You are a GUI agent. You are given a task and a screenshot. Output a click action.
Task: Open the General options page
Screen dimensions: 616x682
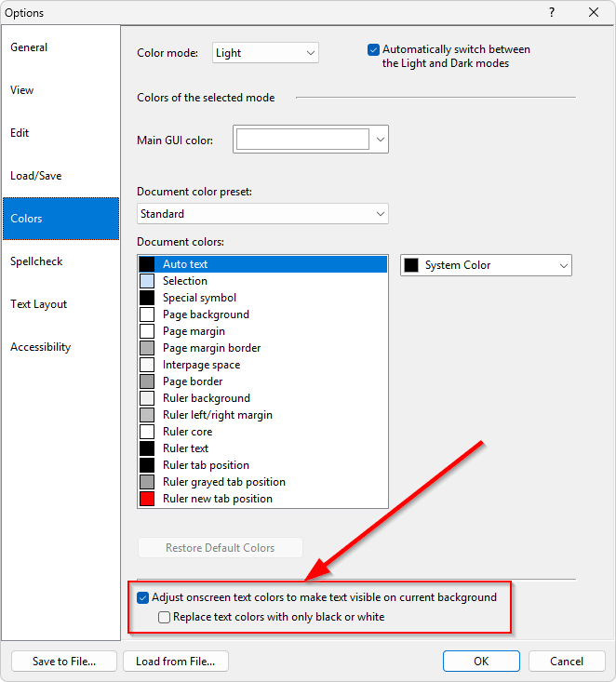[x=60, y=47]
